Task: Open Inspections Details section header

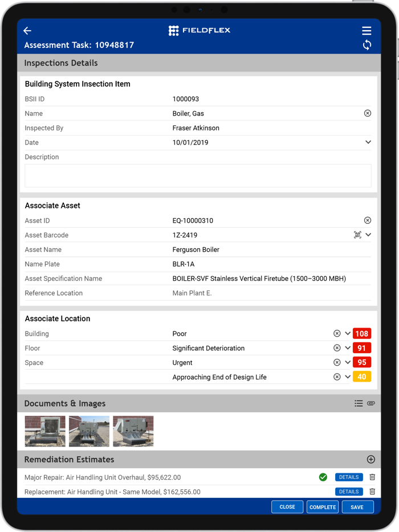Action: tap(199, 63)
